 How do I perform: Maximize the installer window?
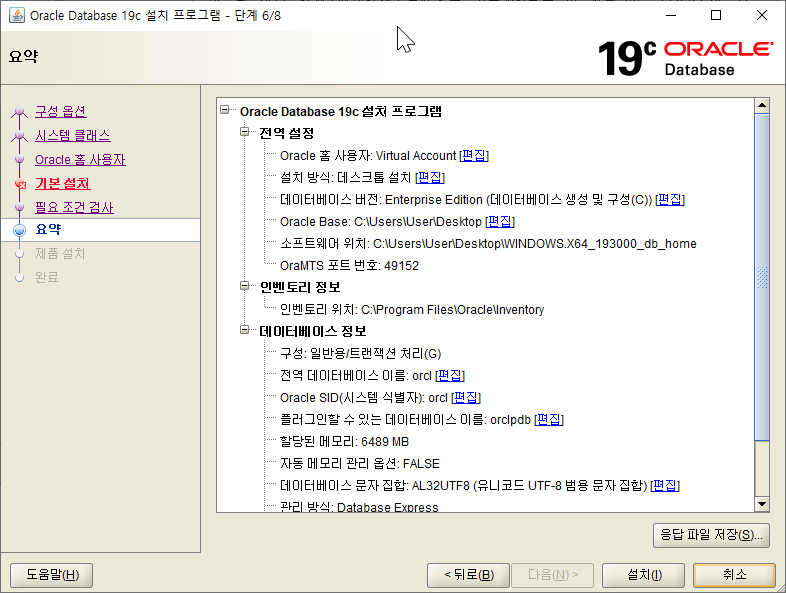[x=716, y=16]
